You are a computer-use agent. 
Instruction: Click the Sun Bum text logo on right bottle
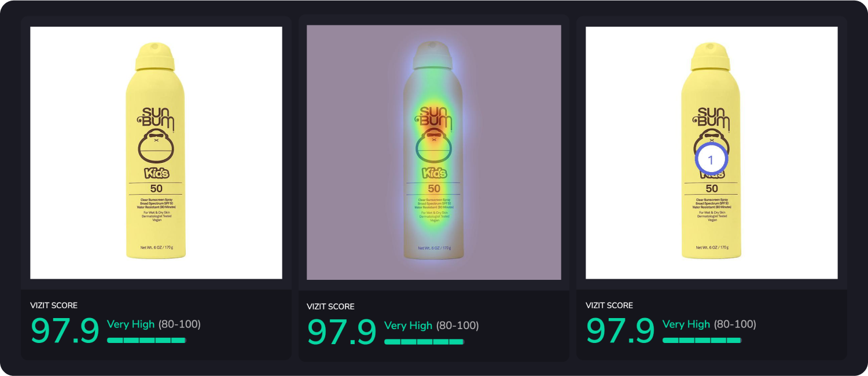click(x=712, y=117)
